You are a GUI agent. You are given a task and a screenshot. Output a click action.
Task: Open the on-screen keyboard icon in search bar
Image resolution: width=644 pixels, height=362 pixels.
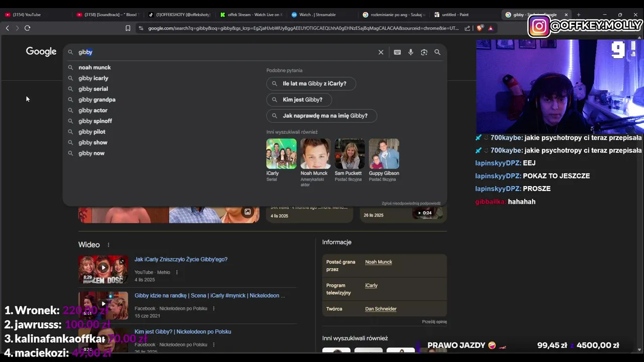click(x=397, y=52)
